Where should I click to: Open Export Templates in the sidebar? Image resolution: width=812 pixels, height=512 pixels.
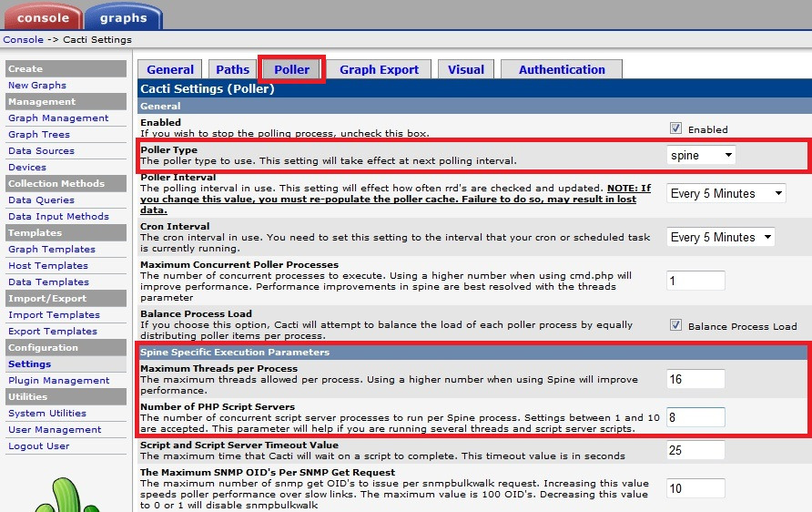coord(53,331)
